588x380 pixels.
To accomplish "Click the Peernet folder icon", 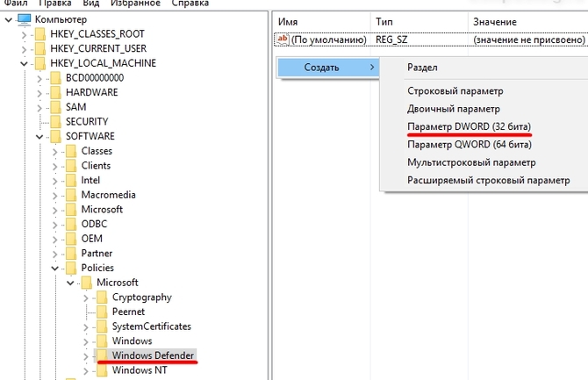I will 102,312.
